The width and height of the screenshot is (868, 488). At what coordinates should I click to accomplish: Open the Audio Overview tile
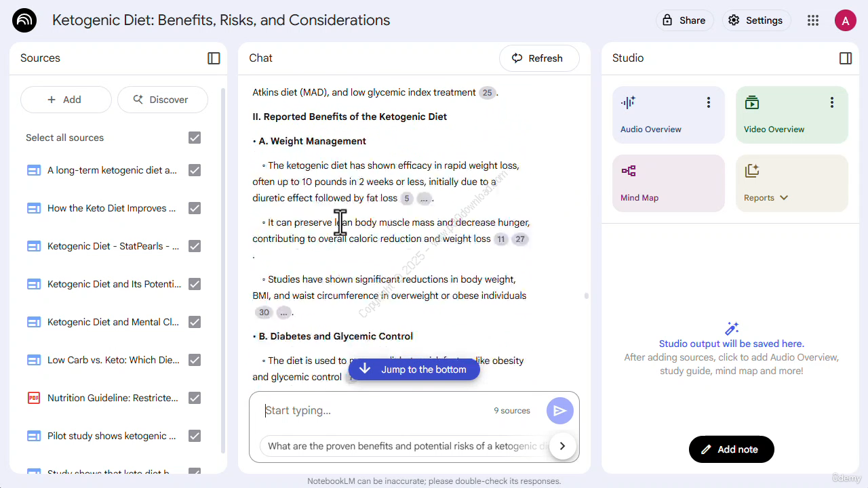668,115
